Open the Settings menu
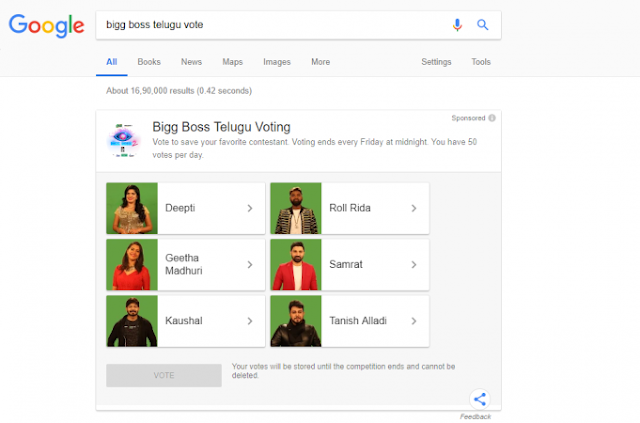 point(436,62)
